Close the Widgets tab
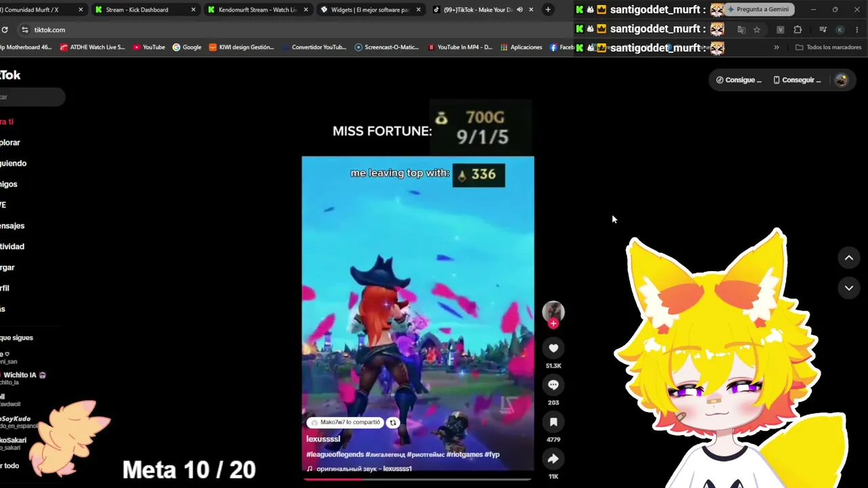 click(418, 9)
